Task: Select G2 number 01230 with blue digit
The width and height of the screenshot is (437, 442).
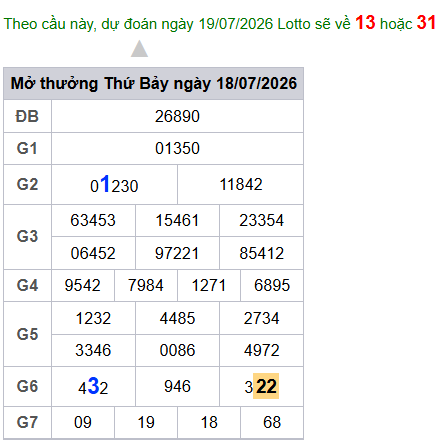Action: coord(114,184)
